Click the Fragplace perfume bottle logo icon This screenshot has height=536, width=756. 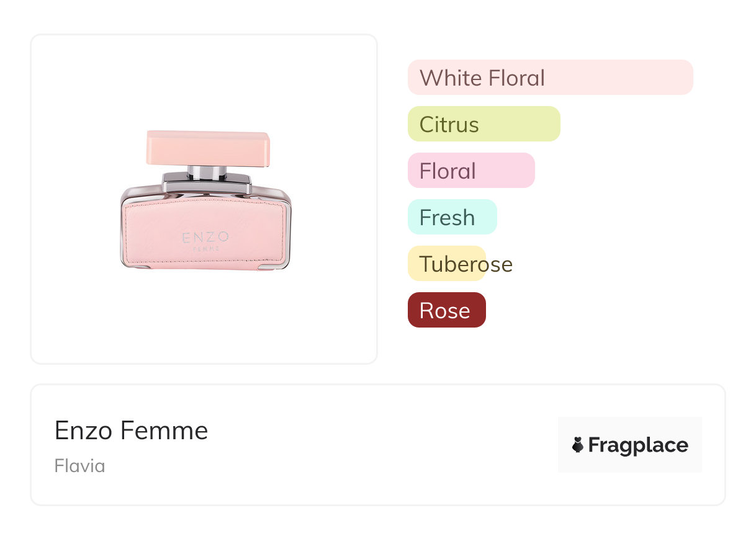tap(578, 445)
